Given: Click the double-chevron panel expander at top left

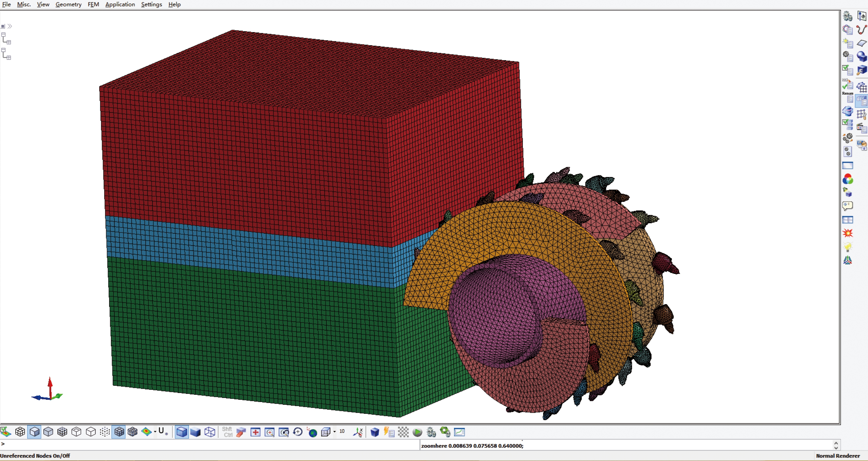Looking at the screenshot, I should (10, 26).
